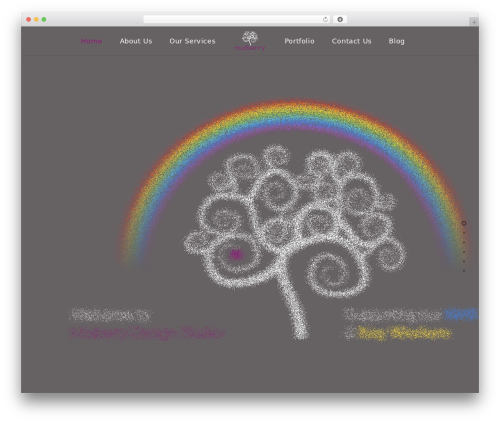The width and height of the screenshot is (500, 423).
Task: Minimize the window with the yellow button
Action: [36, 19]
